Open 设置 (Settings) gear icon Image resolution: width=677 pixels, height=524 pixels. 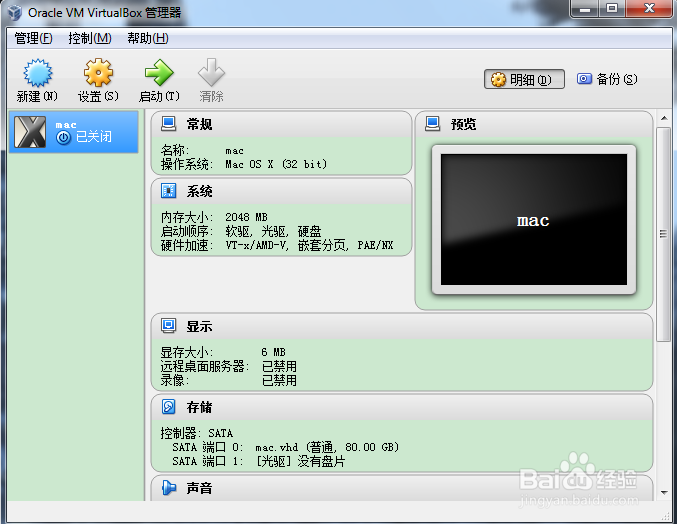pos(98,73)
